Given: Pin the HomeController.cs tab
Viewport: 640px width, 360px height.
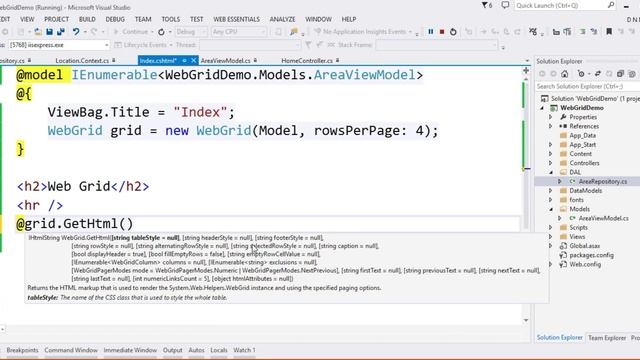Looking at the screenshot, I should 338,60.
